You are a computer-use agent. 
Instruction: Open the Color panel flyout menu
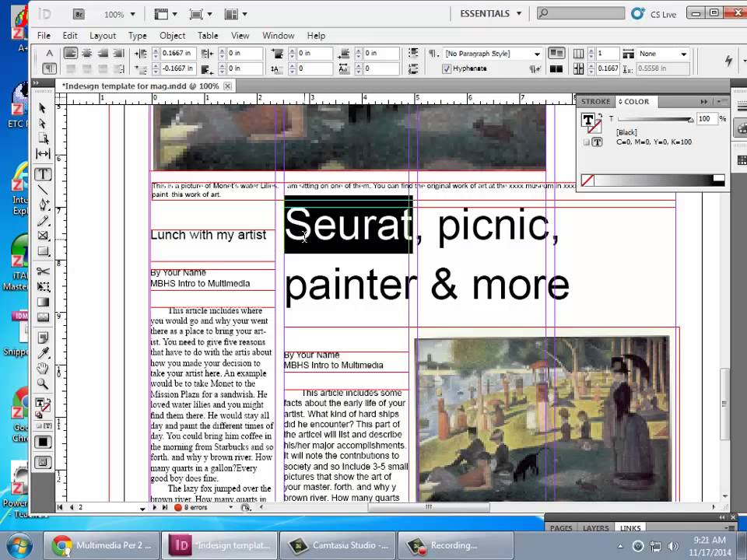click(x=721, y=101)
